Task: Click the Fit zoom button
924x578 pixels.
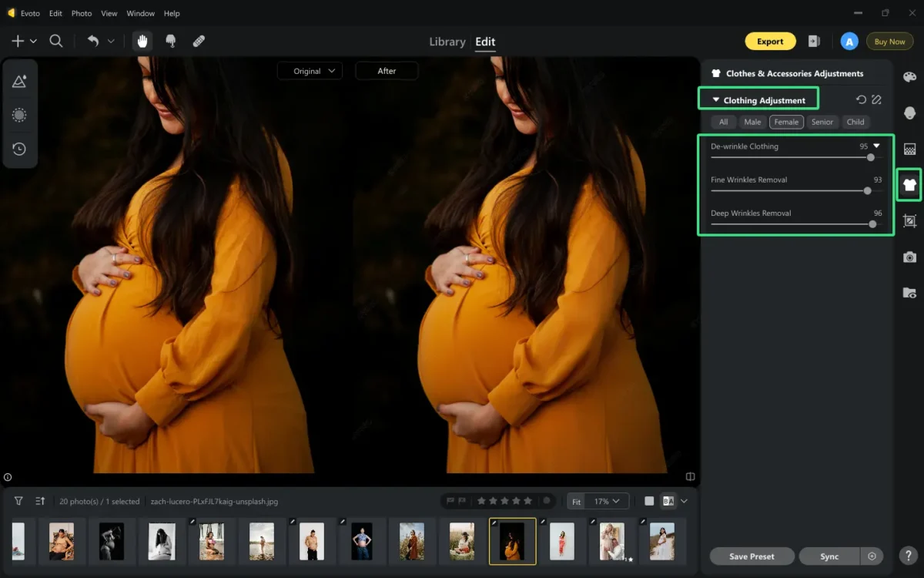Action: (576, 501)
